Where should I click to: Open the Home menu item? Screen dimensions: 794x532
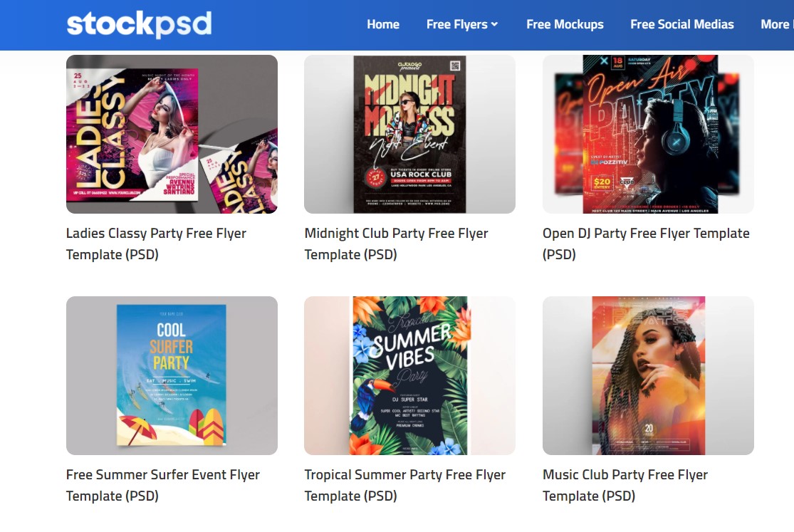click(x=383, y=24)
